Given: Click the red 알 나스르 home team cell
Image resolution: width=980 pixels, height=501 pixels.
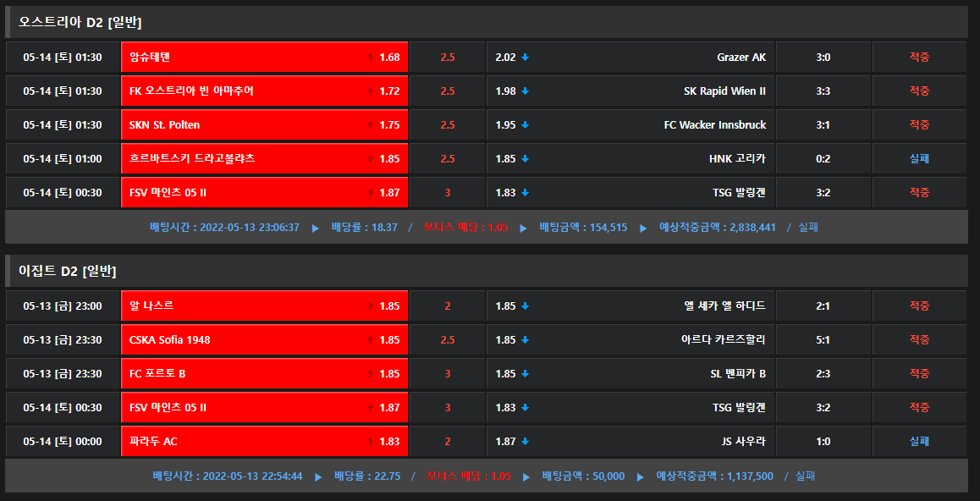Looking at the screenshot, I should [x=264, y=306].
